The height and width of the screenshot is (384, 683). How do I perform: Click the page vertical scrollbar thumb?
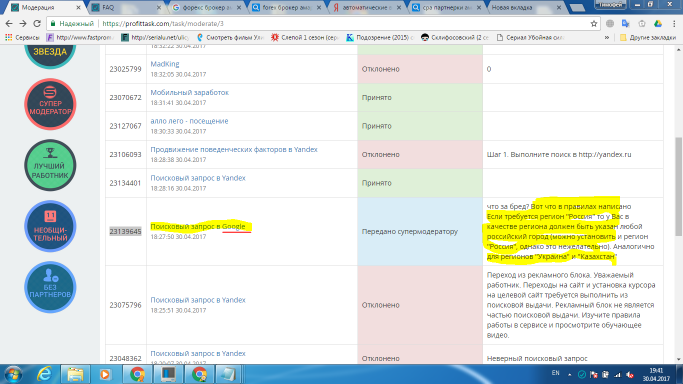pos(678,186)
